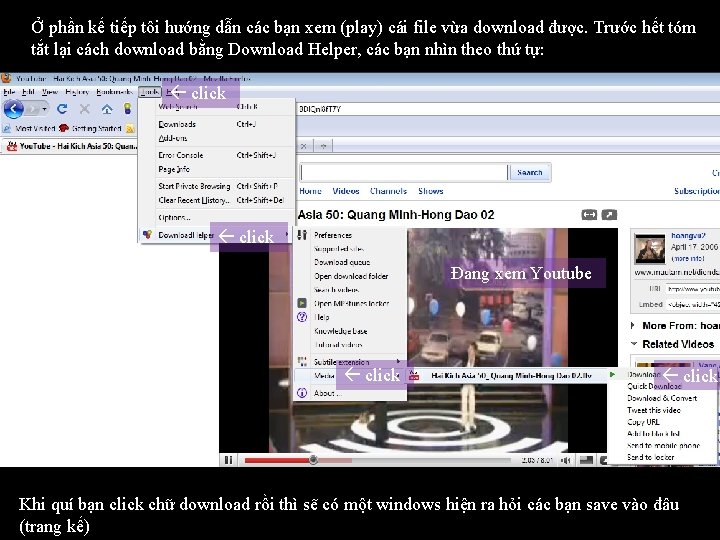The height and width of the screenshot is (540, 720).
Task: Reload the page with the refresh icon
Action: coord(62,109)
